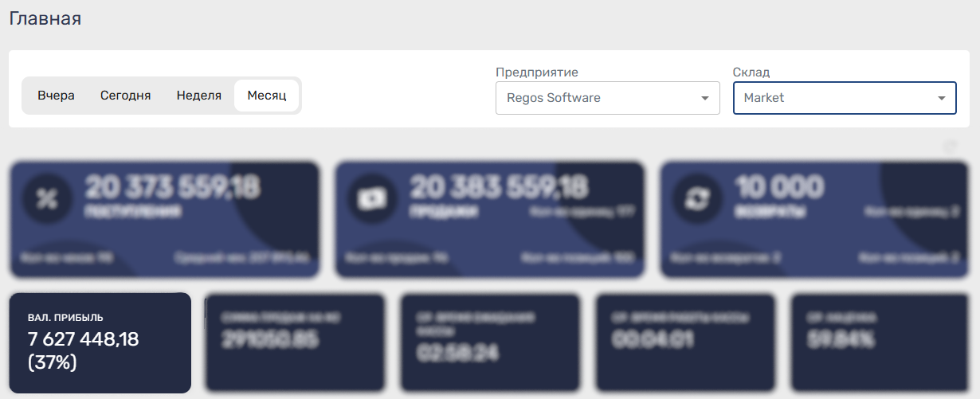Open the card showing 291050.85

(x=295, y=342)
